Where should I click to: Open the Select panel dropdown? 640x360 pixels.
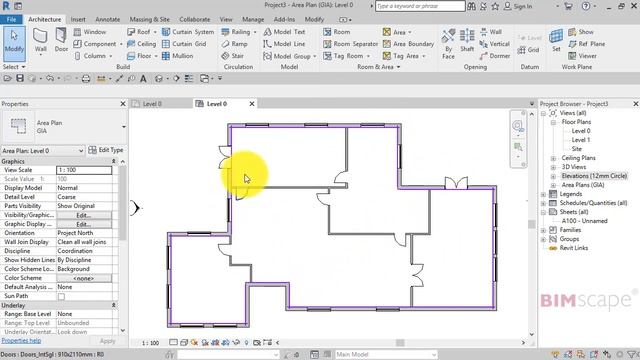[14, 67]
